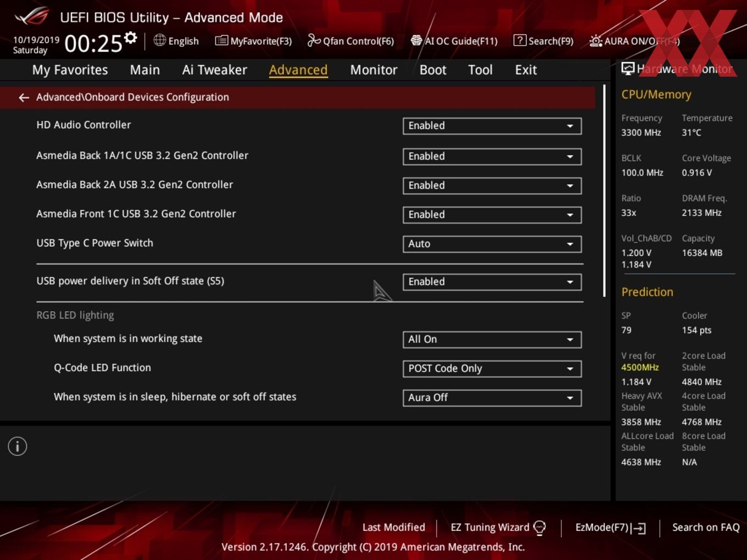Click 3858 MHz Heavy AVX value
The image size is (747, 560).
(641, 422)
